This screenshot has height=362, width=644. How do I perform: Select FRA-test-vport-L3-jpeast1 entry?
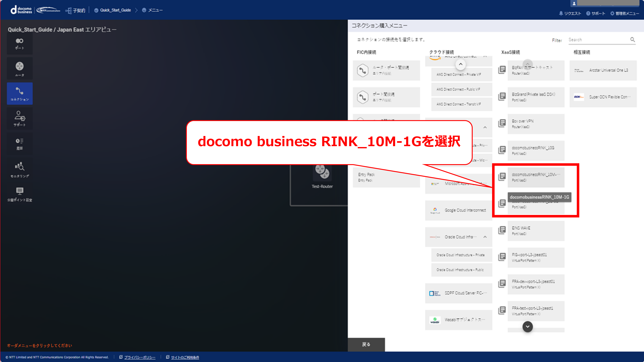536,311
